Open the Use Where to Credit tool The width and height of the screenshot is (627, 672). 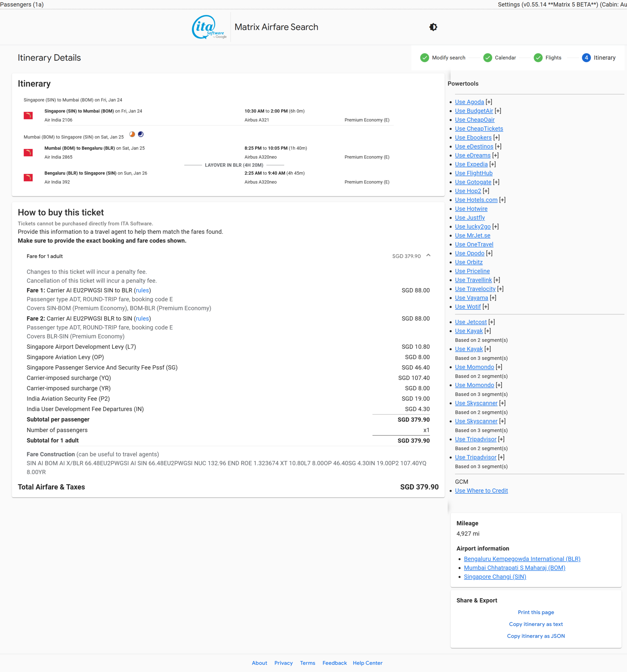coord(481,490)
